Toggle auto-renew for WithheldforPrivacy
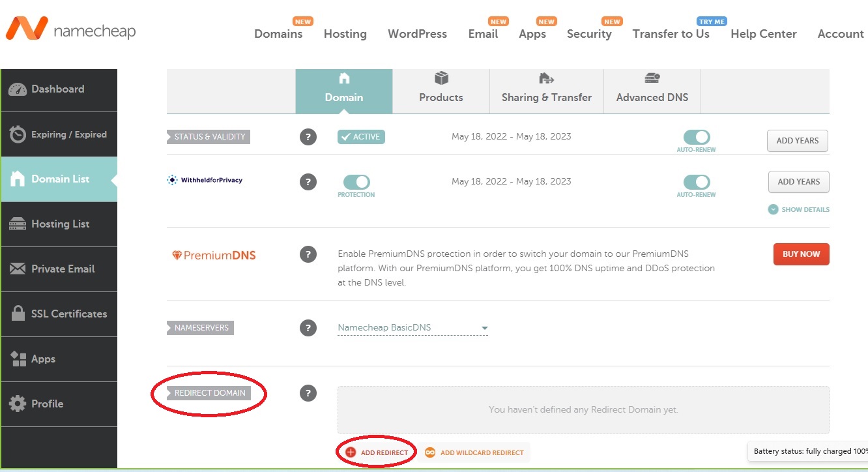Viewport: 868px width, 472px height. tap(697, 182)
